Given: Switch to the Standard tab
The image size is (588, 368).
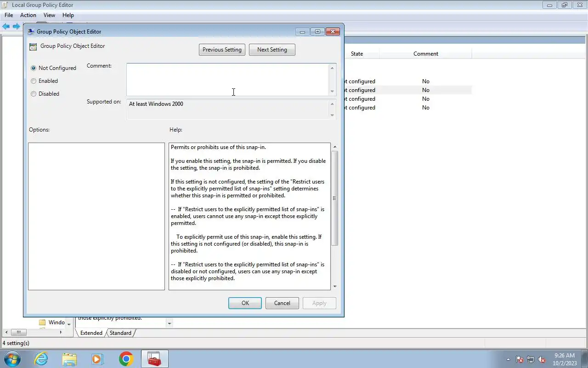Looking at the screenshot, I should (x=120, y=333).
